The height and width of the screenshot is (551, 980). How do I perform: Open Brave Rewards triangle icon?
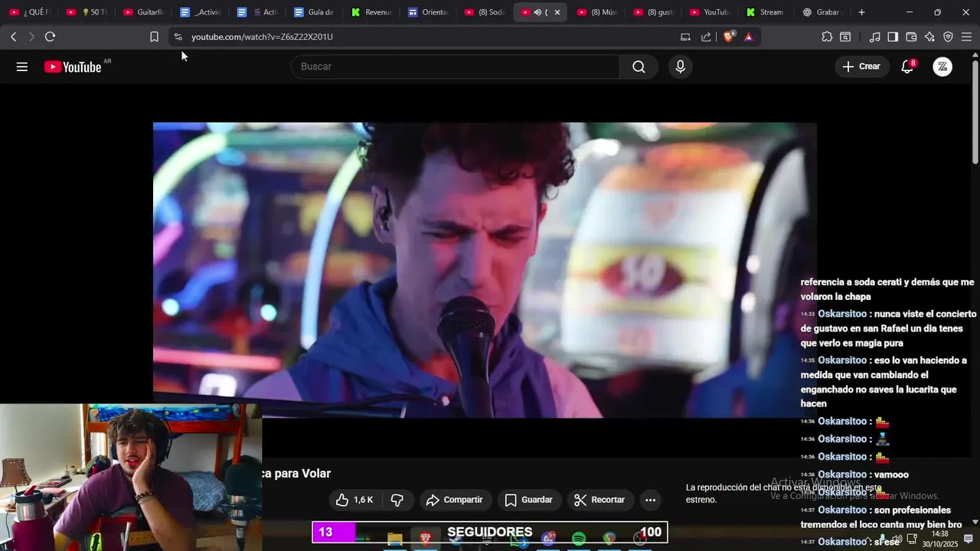(x=748, y=37)
